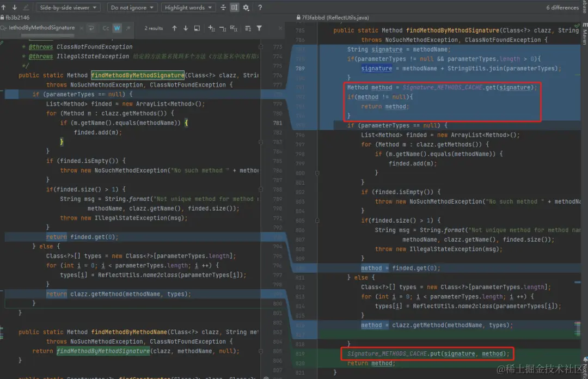Click line number 781 in center gutter

pos(278,123)
